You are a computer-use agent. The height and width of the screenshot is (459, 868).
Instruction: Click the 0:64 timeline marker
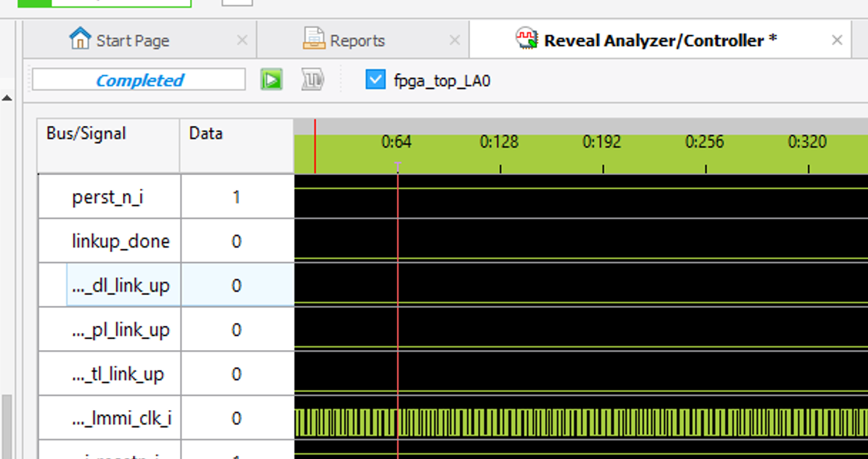click(x=397, y=142)
